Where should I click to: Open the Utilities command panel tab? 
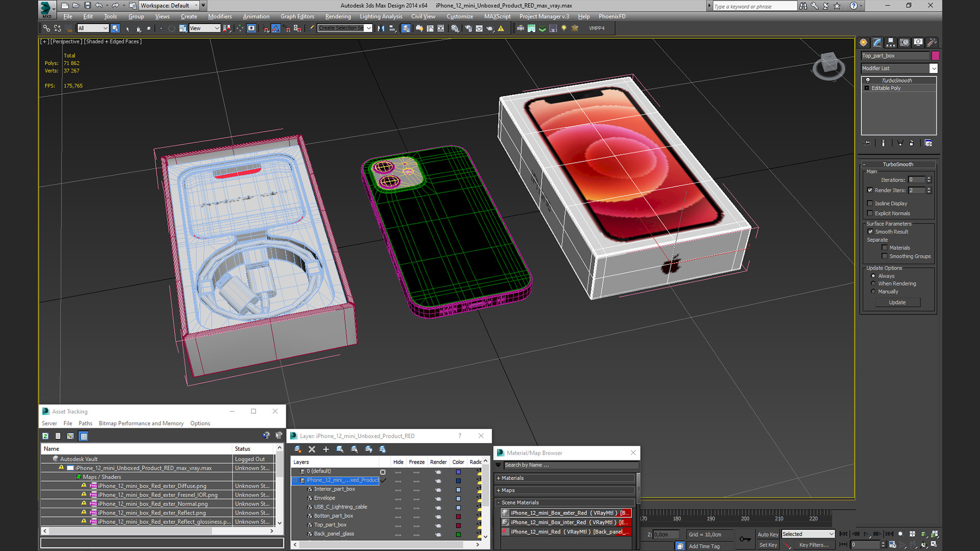(x=932, y=42)
